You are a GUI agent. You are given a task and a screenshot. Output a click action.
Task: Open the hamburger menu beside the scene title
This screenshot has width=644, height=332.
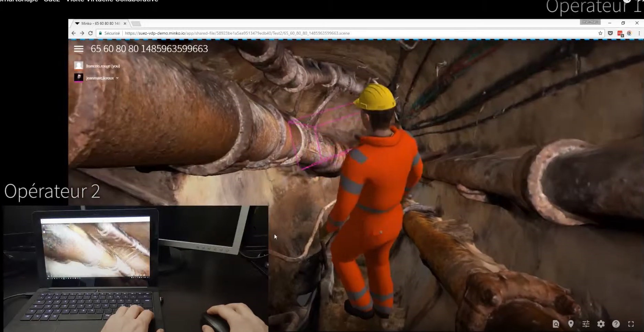[79, 49]
